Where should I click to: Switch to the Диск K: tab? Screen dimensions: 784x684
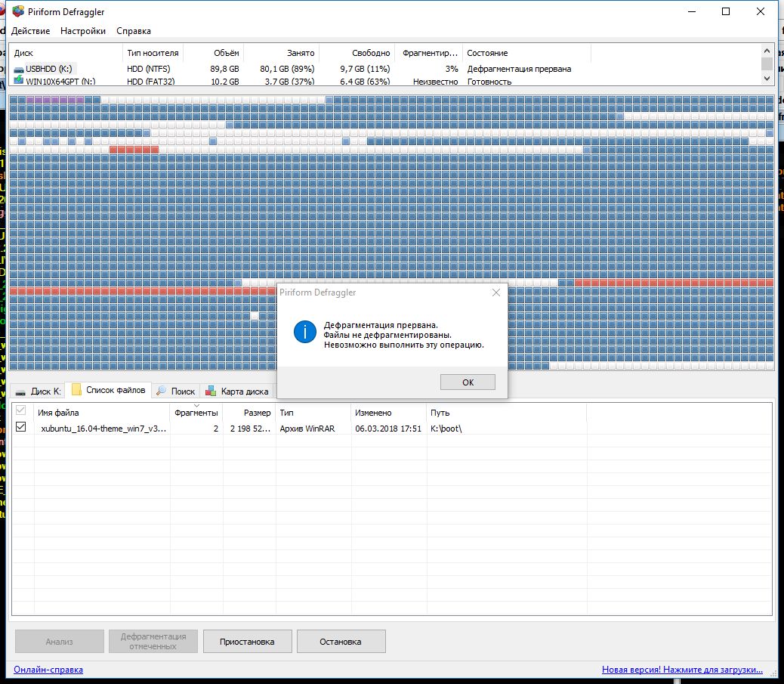tap(38, 392)
